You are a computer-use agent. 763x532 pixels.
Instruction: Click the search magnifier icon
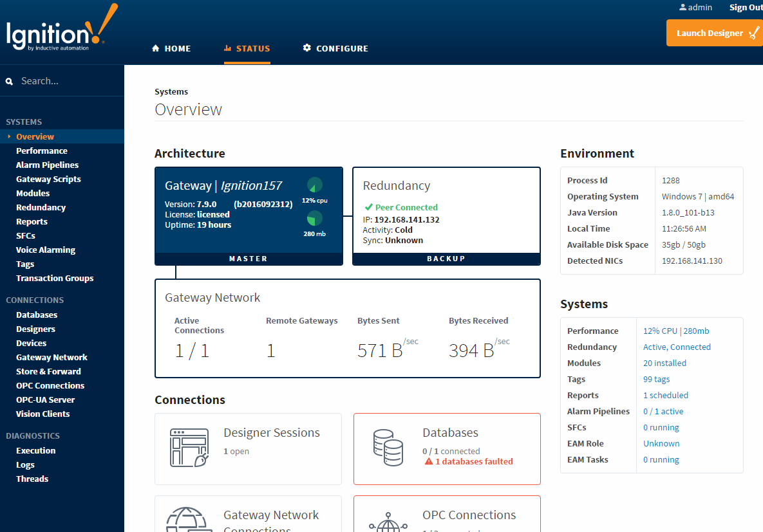tap(10, 82)
